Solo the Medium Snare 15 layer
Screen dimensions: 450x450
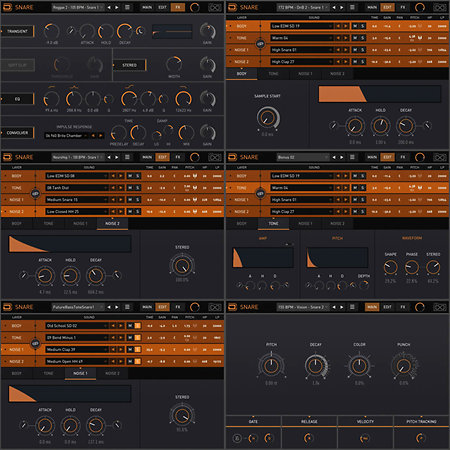[x=138, y=200]
